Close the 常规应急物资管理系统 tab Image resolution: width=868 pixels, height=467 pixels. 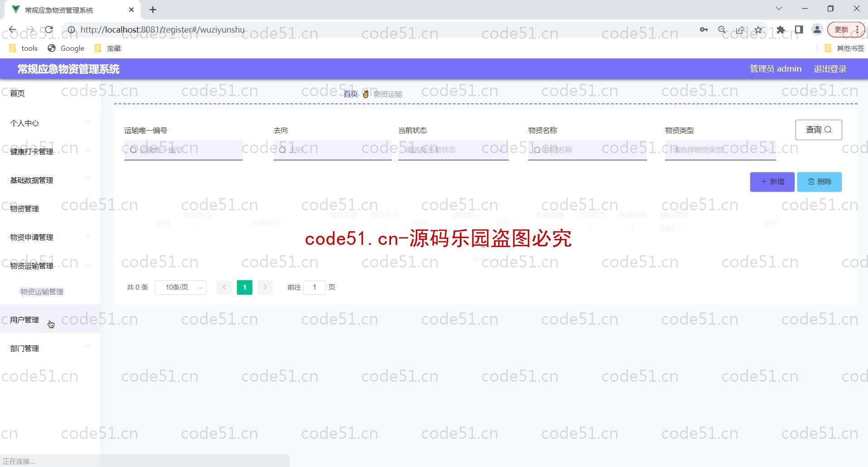point(131,10)
